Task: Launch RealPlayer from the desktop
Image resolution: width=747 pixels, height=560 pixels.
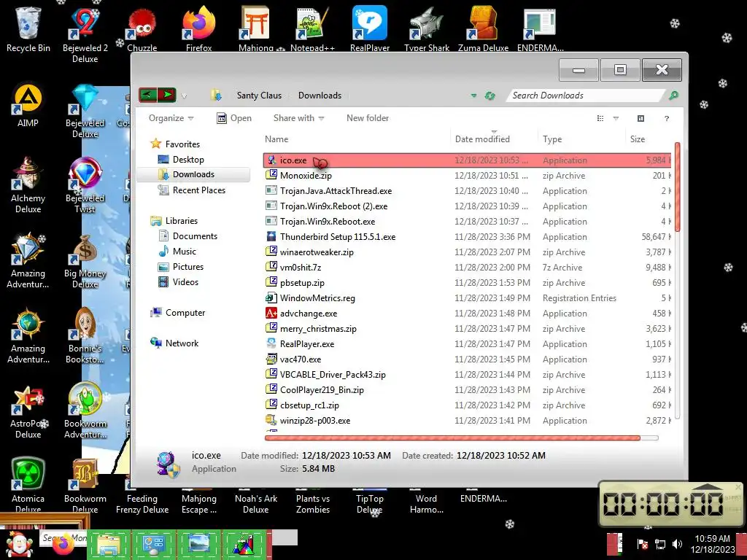Action: tap(370, 28)
